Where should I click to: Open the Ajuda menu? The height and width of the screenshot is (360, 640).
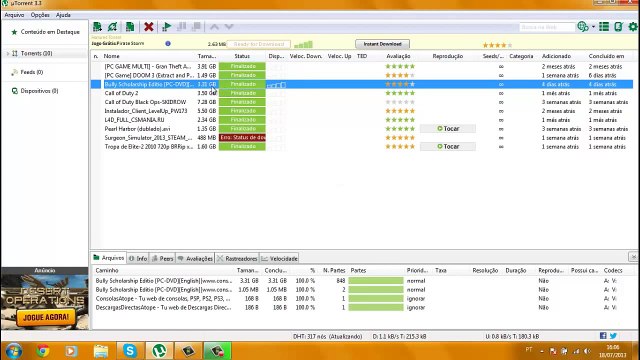pos(63,15)
